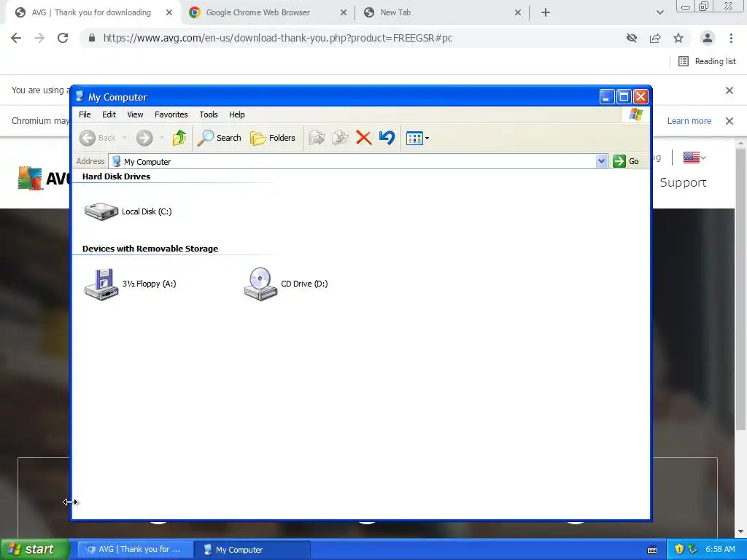Select the 3½ Floppy (A:) drive icon

(101, 284)
